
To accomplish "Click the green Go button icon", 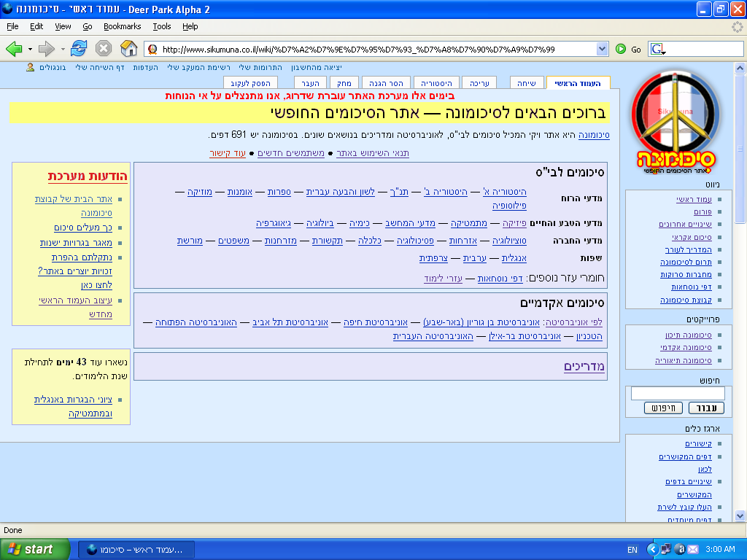I will (x=621, y=49).
